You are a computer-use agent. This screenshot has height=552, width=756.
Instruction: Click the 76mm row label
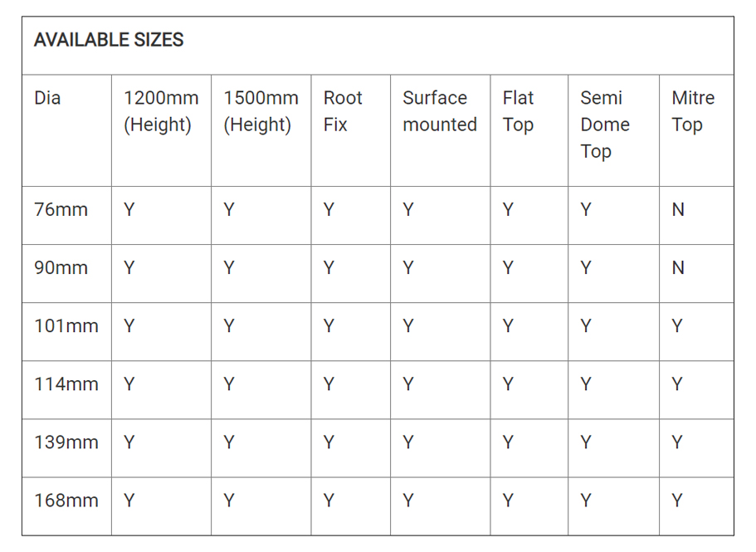point(61,210)
